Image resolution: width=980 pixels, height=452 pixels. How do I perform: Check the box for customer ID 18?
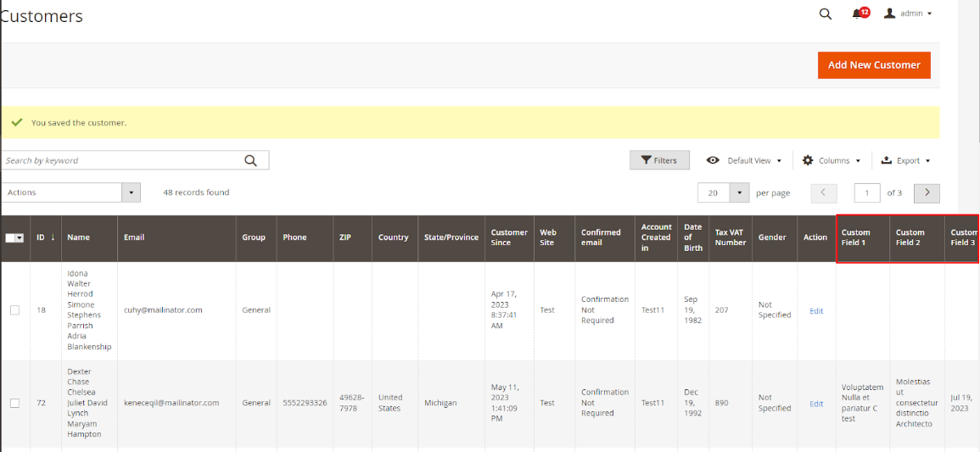pyautogui.click(x=14, y=310)
